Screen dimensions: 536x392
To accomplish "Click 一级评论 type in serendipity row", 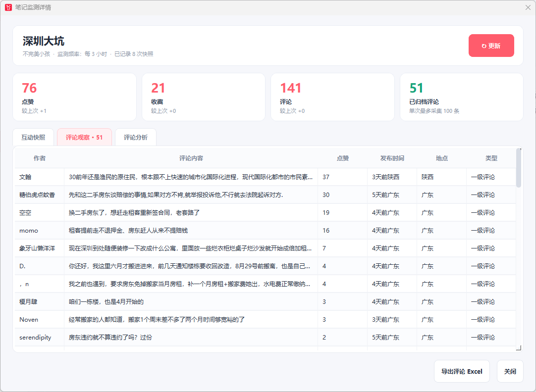I will (482, 338).
